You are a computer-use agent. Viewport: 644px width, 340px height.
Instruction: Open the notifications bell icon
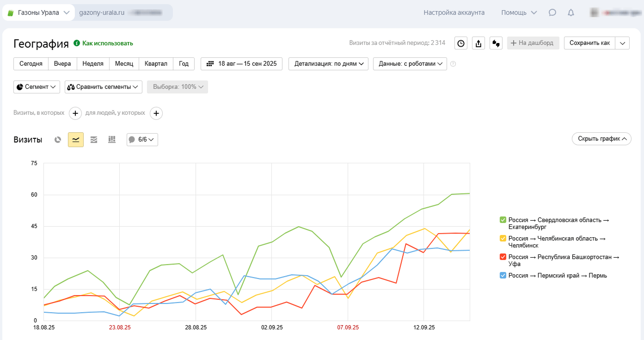click(571, 12)
